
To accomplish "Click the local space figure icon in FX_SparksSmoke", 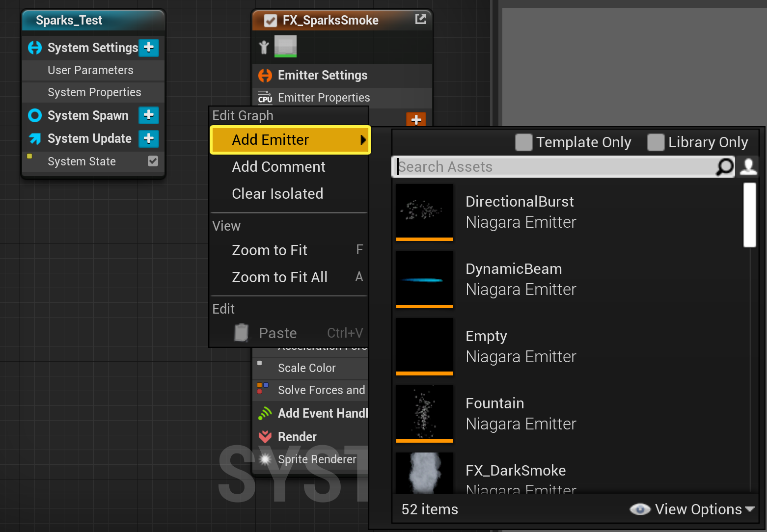I will point(264,47).
